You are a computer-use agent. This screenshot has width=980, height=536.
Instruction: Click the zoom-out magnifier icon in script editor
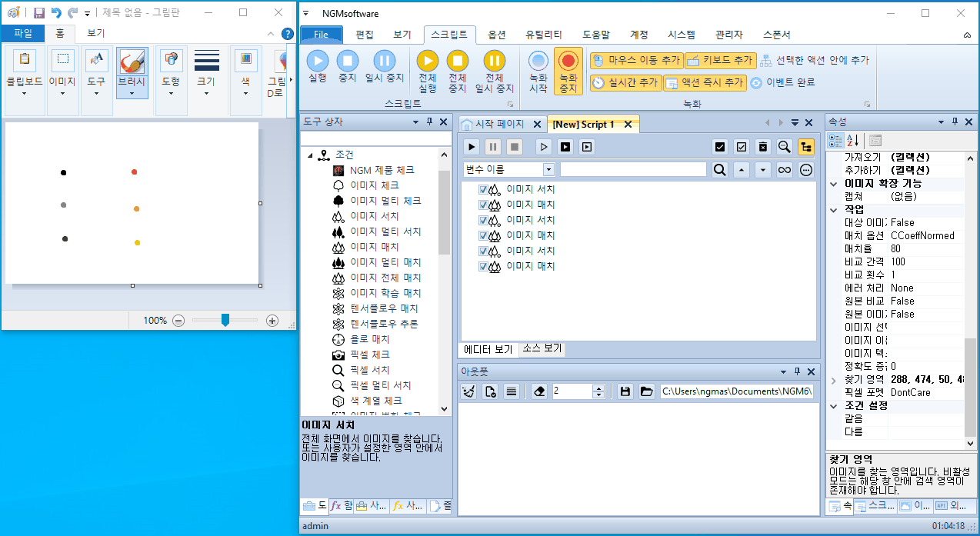click(x=784, y=146)
